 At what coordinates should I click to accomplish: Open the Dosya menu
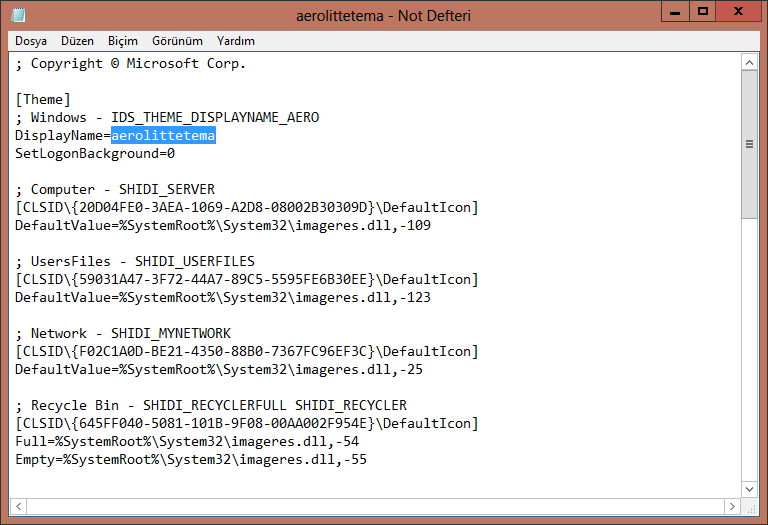[31, 41]
